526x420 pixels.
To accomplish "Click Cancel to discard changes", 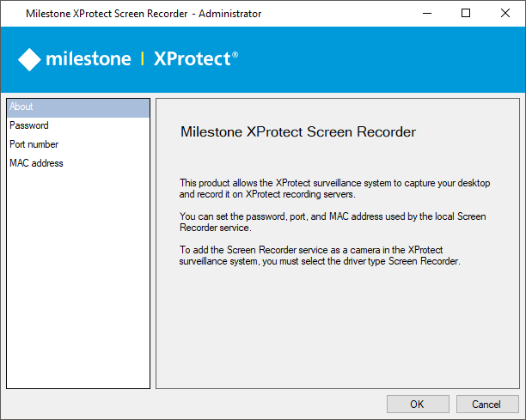I will pyautogui.click(x=486, y=404).
